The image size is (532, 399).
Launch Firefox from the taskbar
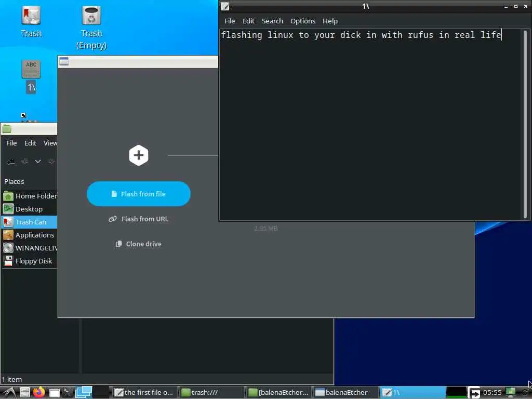(x=39, y=392)
